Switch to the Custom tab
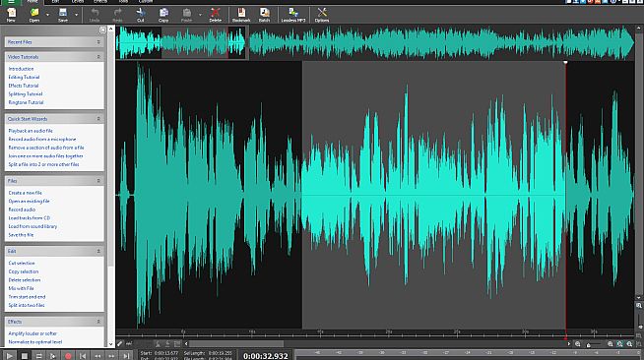 146,2
